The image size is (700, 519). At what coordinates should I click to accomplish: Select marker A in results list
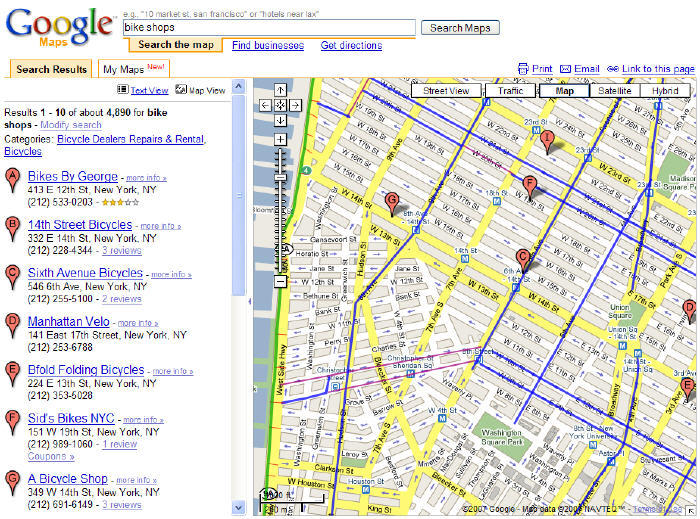(x=12, y=181)
